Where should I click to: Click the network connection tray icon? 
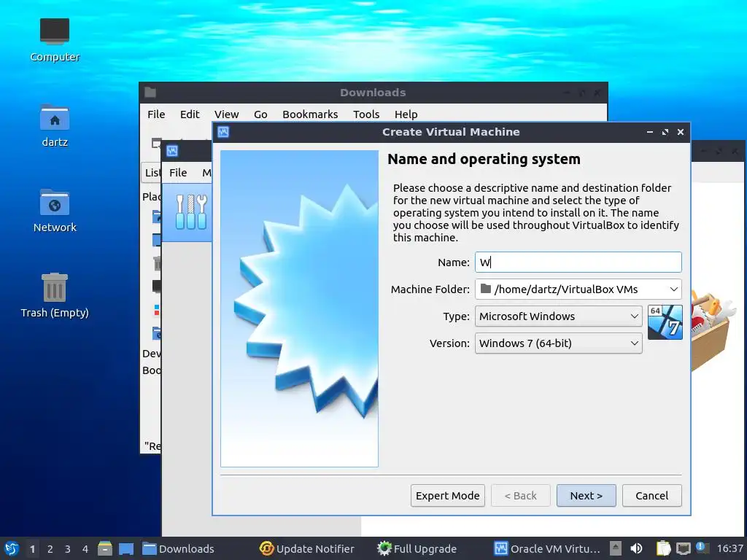(683, 548)
